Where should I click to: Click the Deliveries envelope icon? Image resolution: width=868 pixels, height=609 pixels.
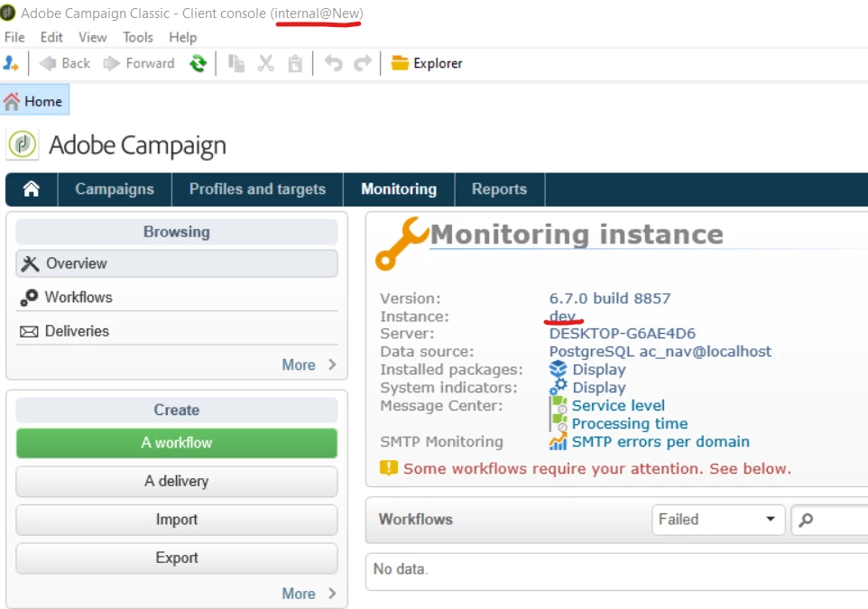point(30,332)
